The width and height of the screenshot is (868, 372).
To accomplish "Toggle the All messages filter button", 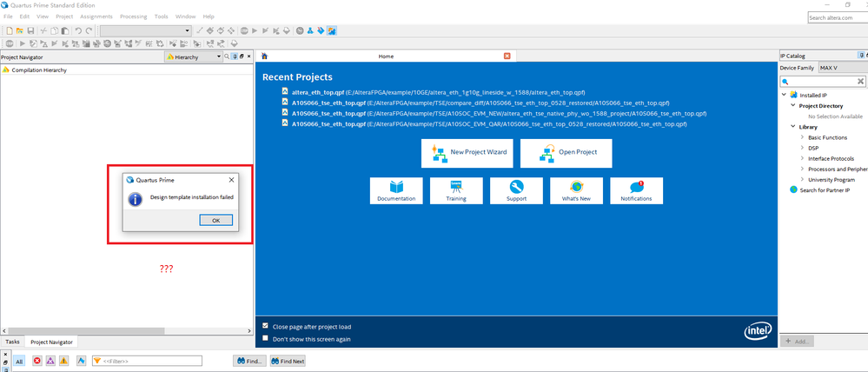I will (19, 361).
